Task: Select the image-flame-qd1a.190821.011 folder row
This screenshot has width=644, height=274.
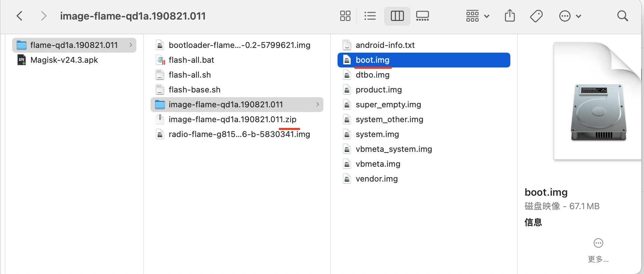Action: click(237, 105)
